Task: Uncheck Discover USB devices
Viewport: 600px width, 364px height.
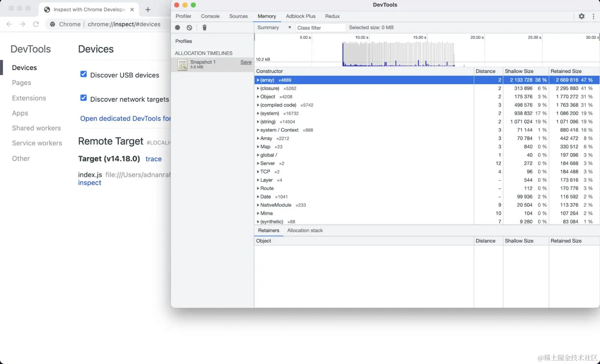Action: pos(83,74)
